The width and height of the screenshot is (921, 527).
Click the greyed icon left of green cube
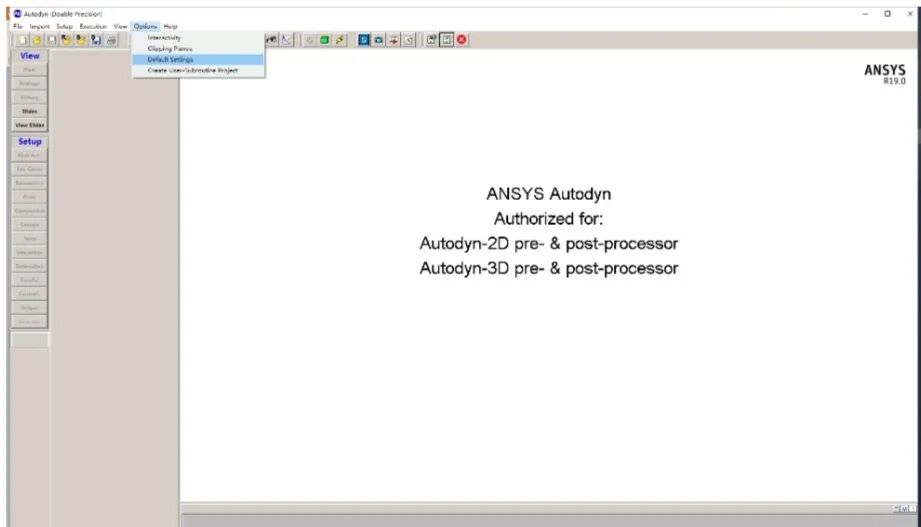(x=309, y=40)
